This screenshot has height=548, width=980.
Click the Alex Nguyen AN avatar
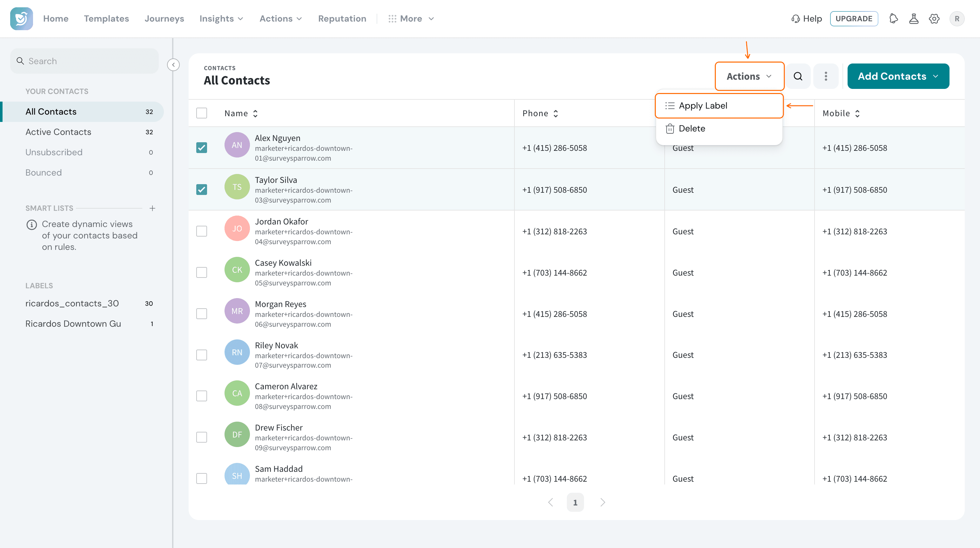pos(237,145)
